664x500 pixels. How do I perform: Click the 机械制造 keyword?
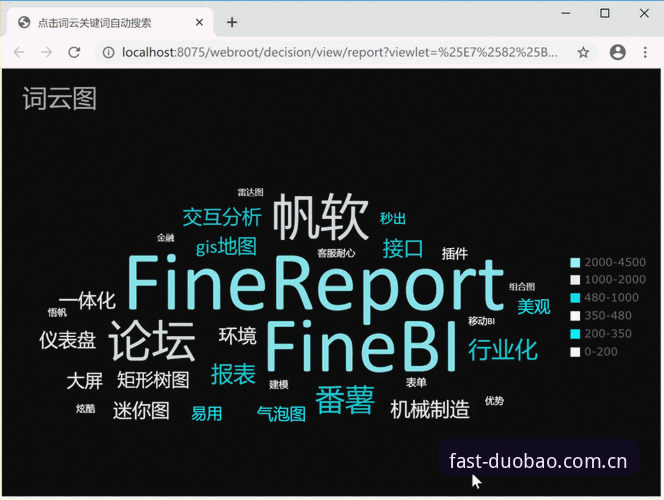coord(430,409)
